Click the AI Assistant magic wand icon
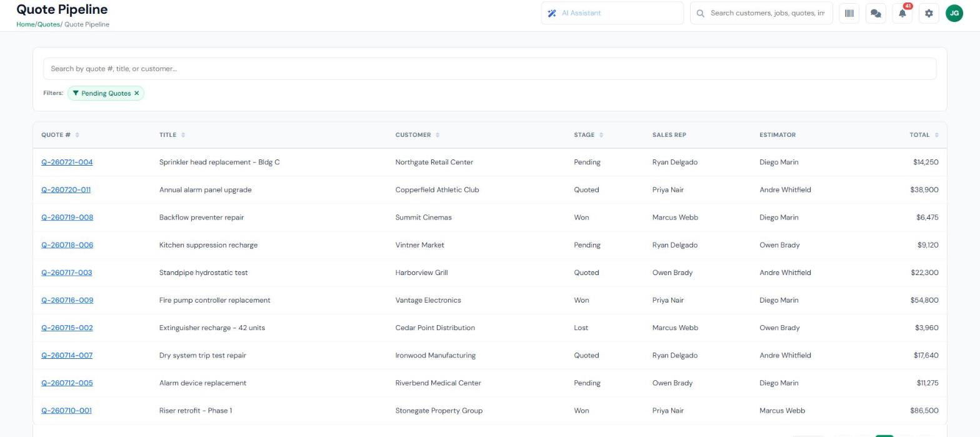 coord(552,13)
